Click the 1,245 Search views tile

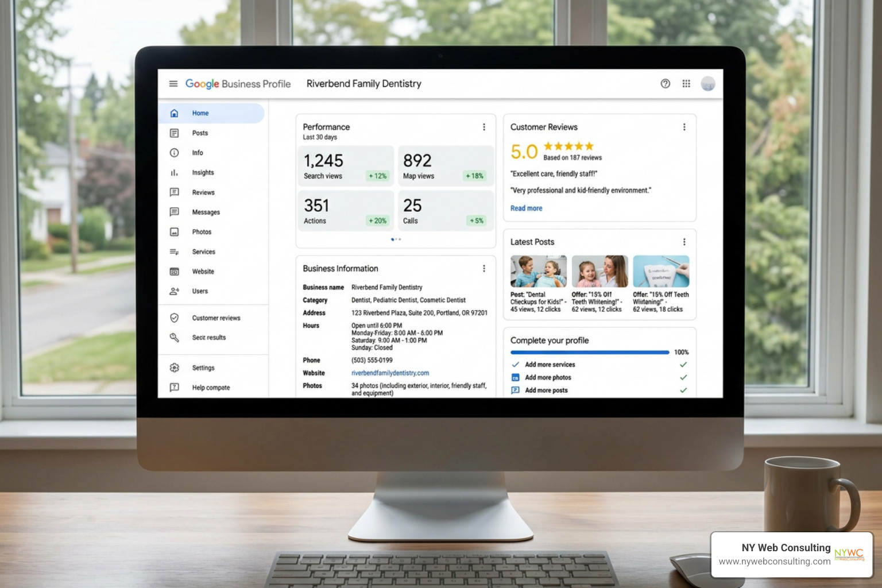346,165
